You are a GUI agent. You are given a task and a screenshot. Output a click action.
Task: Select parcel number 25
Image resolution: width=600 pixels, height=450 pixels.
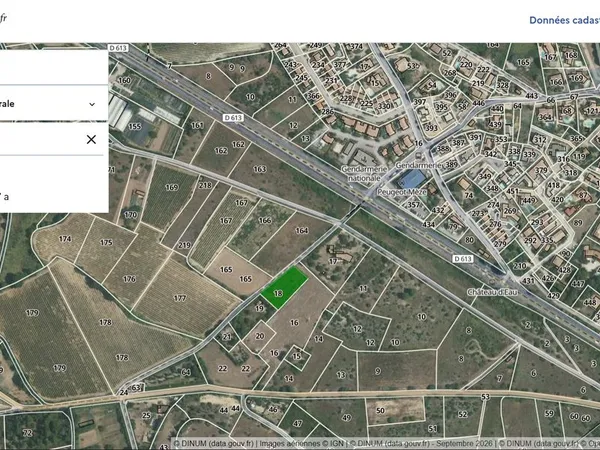147,415
